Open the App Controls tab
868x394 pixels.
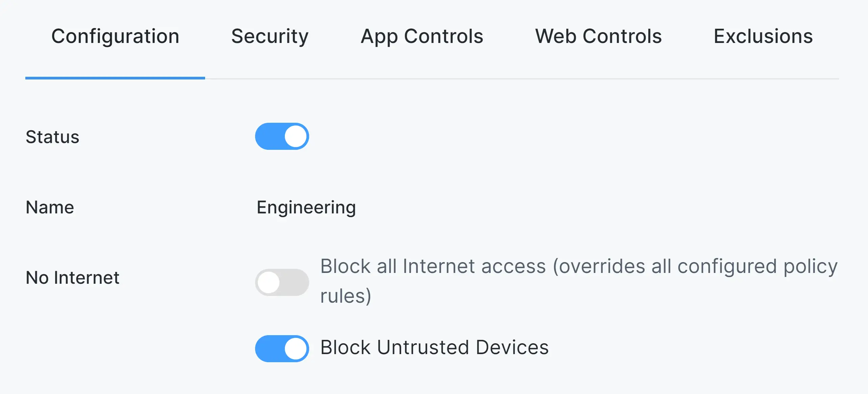422,36
